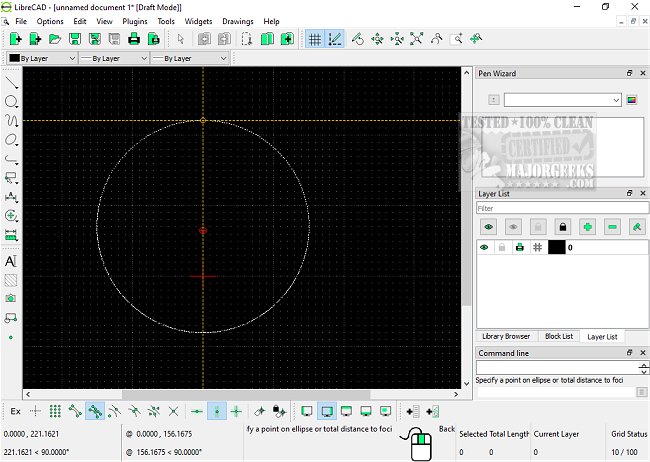Click the Ex exclusive snap button
Viewport: 650px width, 462px height.
coord(15,411)
